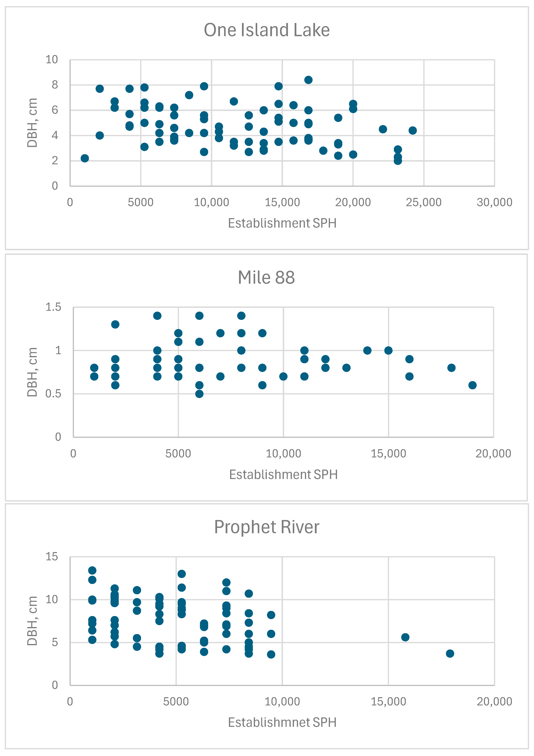Click the 25,000 x-axis tick label
The height and width of the screenshot is (756, 534).
tap(424, 202)
